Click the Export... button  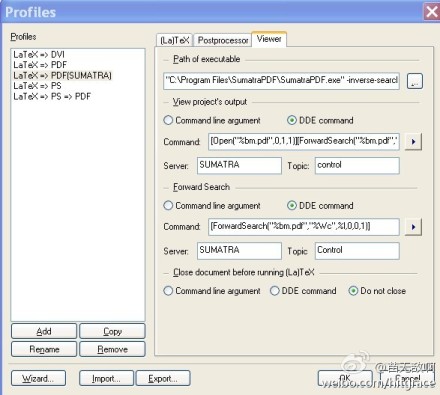coord(163,378)
